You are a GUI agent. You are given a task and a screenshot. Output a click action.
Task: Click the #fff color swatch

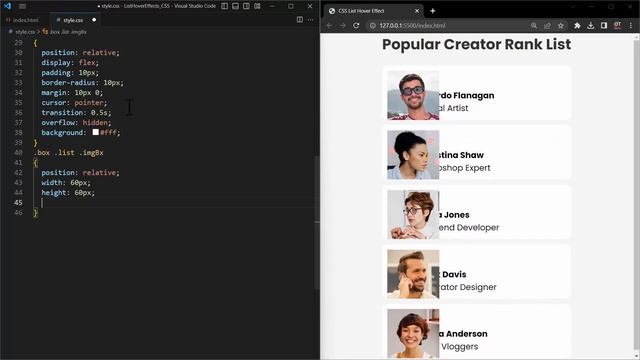pos(96,132)
